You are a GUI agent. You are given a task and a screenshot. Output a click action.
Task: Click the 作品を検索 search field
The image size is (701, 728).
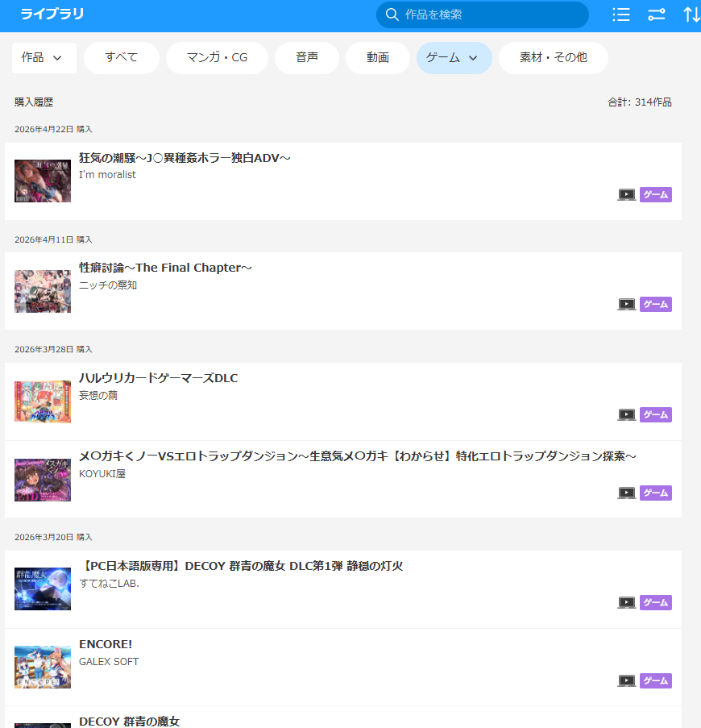pos(483,15)
